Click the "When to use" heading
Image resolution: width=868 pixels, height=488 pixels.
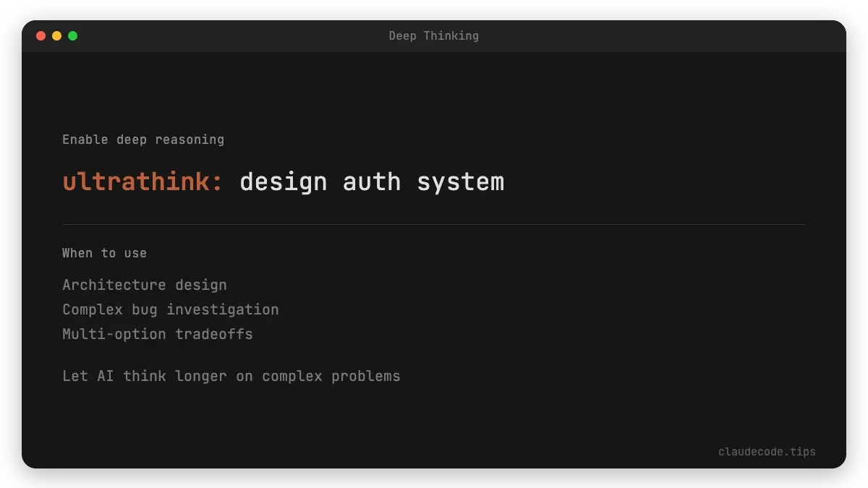click(x=104, y=253)
